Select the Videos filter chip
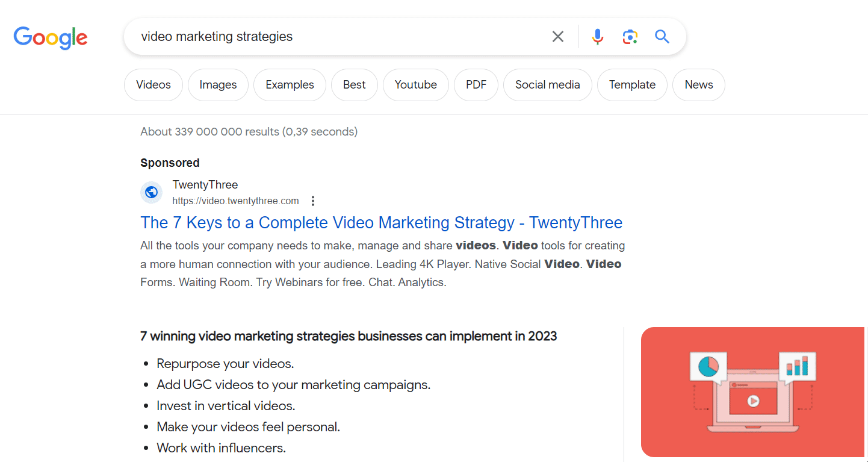This screenshot has height=462, width=868. point(153,85)
